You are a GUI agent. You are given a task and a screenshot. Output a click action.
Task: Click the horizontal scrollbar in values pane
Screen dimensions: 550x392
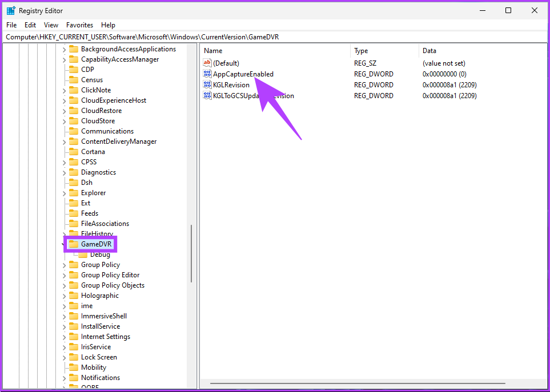[x=357, y=383]
